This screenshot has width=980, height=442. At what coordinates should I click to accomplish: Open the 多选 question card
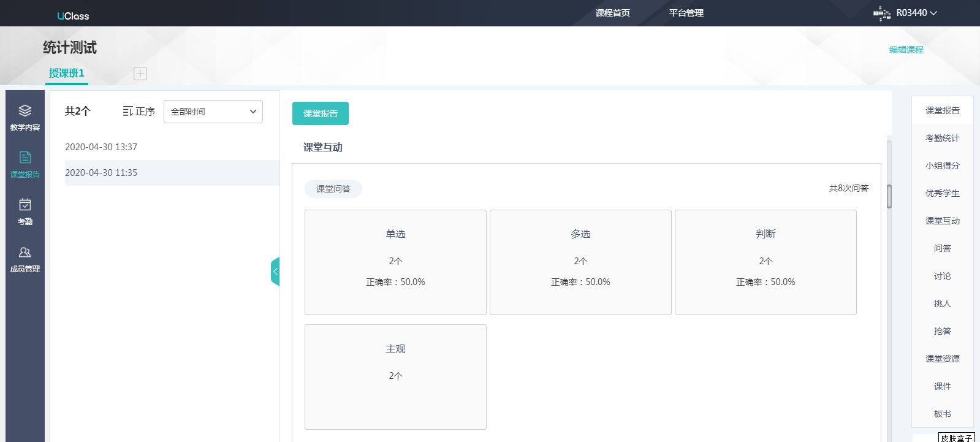coord(580,262)
